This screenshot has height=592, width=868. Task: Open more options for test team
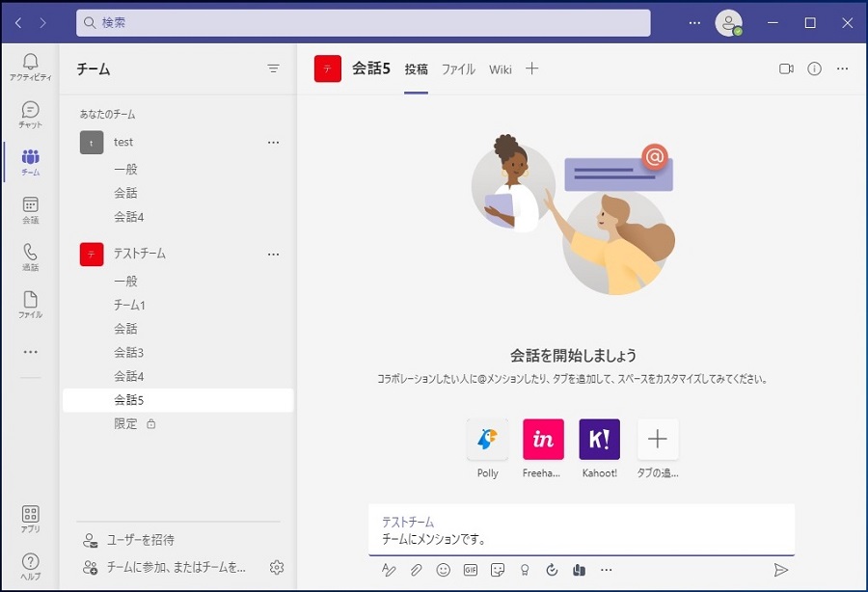tap(273, 143)
